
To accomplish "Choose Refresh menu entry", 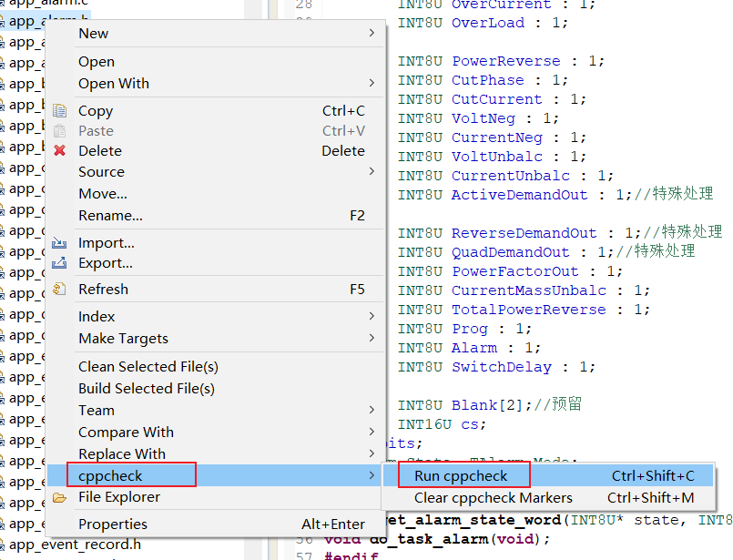I will tap(216, 289).
